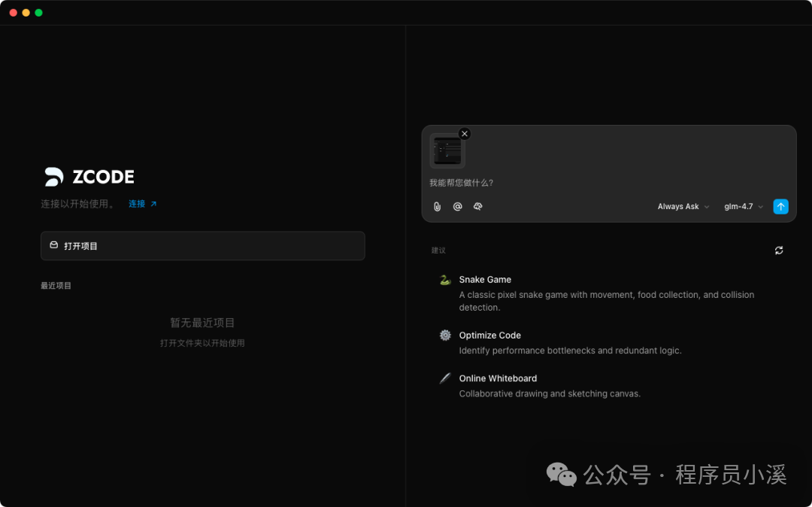Screen dimensions: 812x507
Task: Minimize the window with the yellow button
Action: 26,13
